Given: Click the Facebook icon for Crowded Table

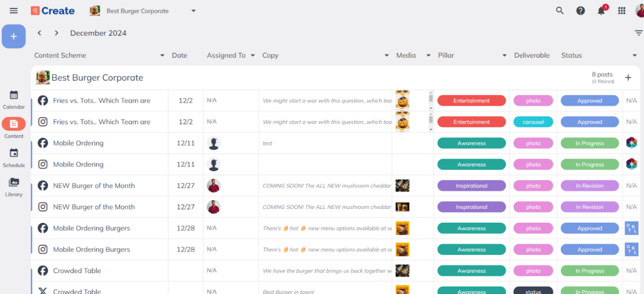Looking at the screenshot, I should (43, 271).
